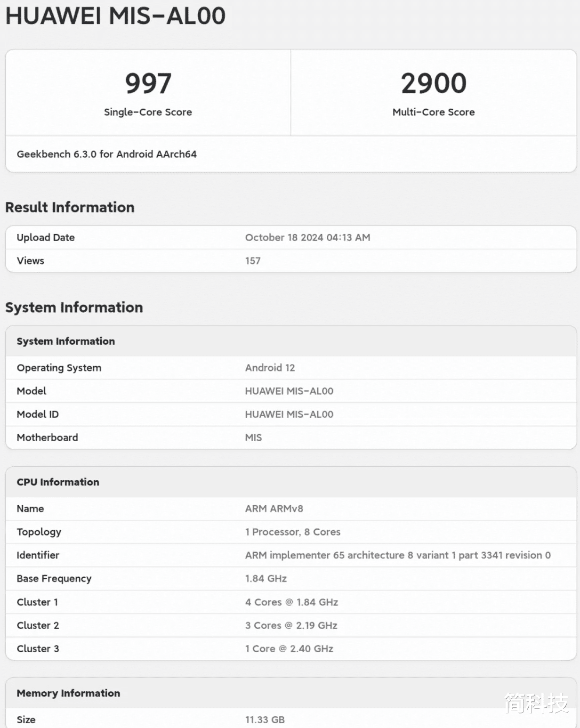Select the Multi-Core Score value 2900

pos(433,82)
